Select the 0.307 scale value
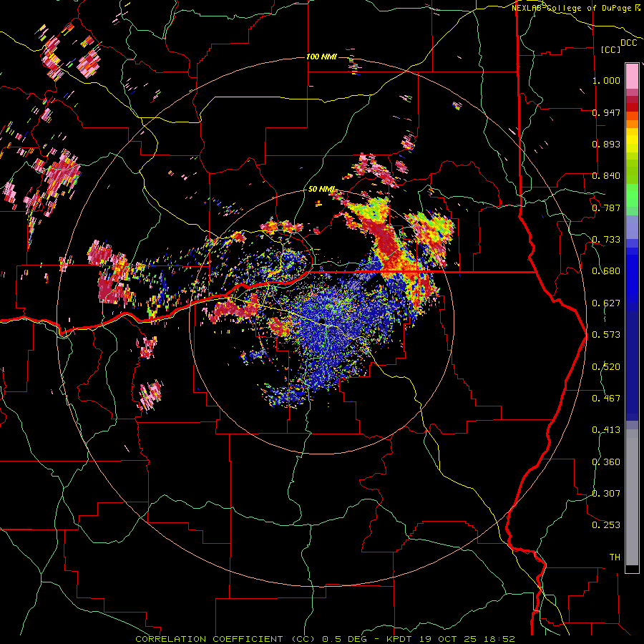 click(x=606, y=494)
